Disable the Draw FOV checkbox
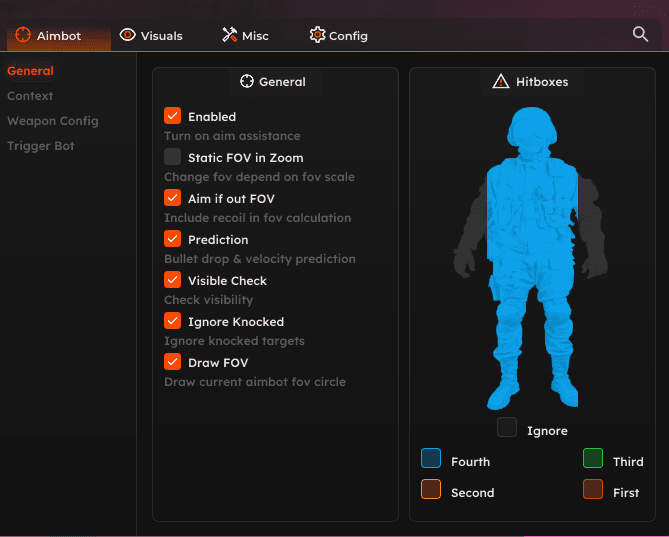669x537 pixels. click(x=173, y=362)
